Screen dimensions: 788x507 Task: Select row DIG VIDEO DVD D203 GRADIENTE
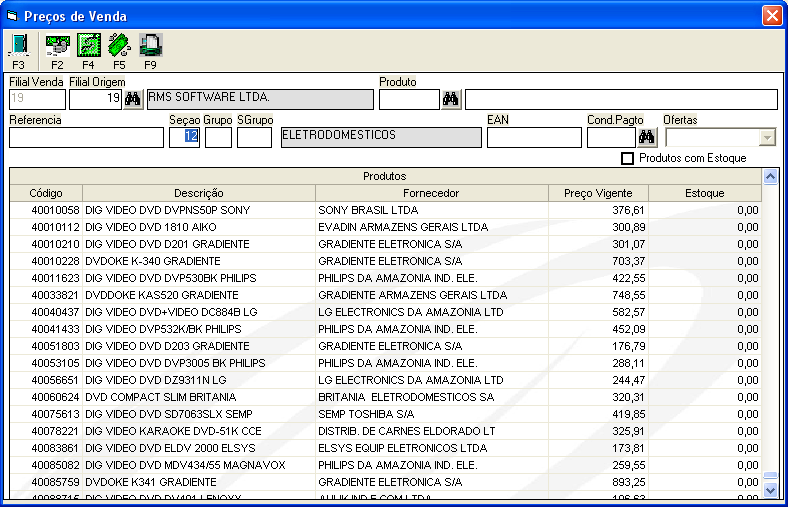click(x=385, y=346)
